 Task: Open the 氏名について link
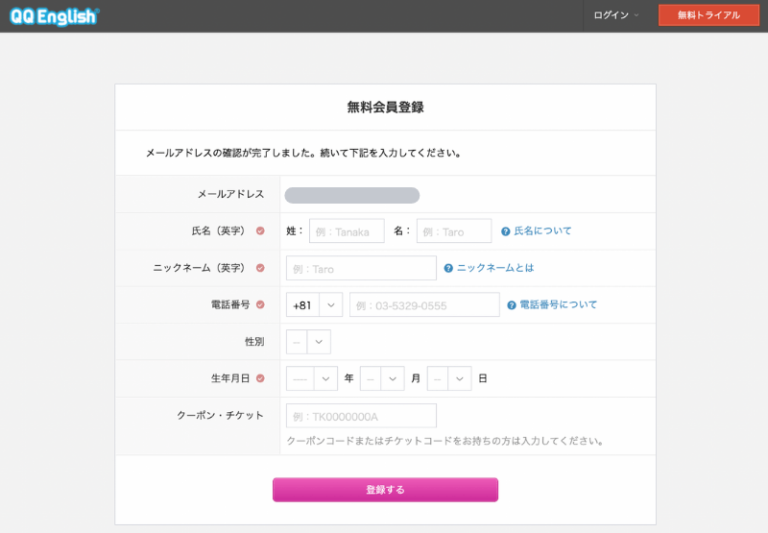click(x=543, y=231)
